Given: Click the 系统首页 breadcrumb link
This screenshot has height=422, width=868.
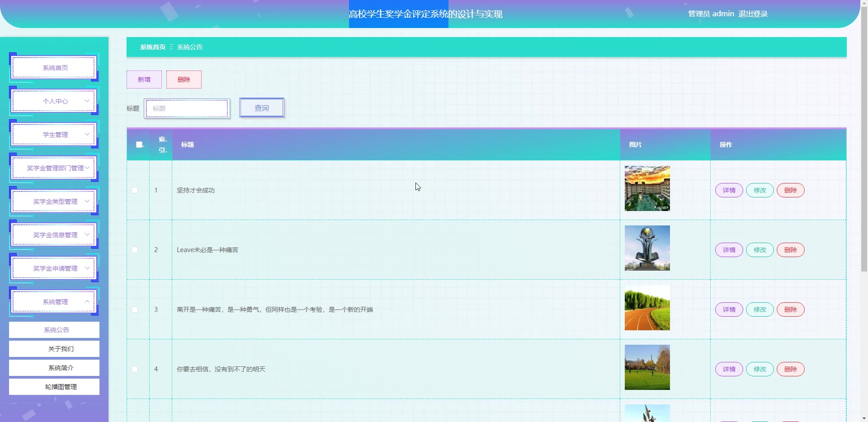Looking at the screenshot, I should tap(153, 47).
